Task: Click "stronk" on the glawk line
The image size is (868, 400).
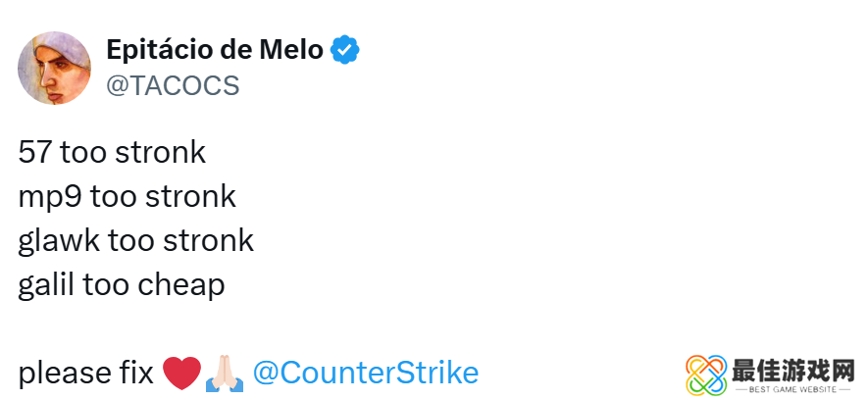Action: click(x=208, y=241)
